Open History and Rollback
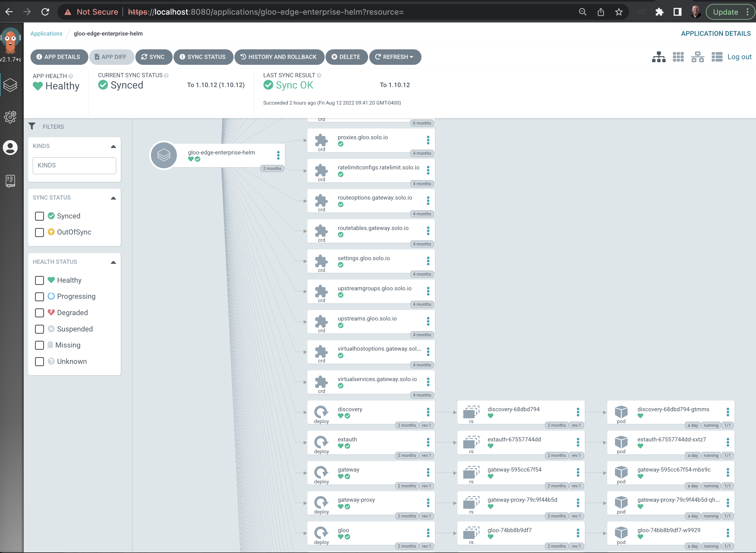Screen dimensions: 756x553 [x=279, y=57]
